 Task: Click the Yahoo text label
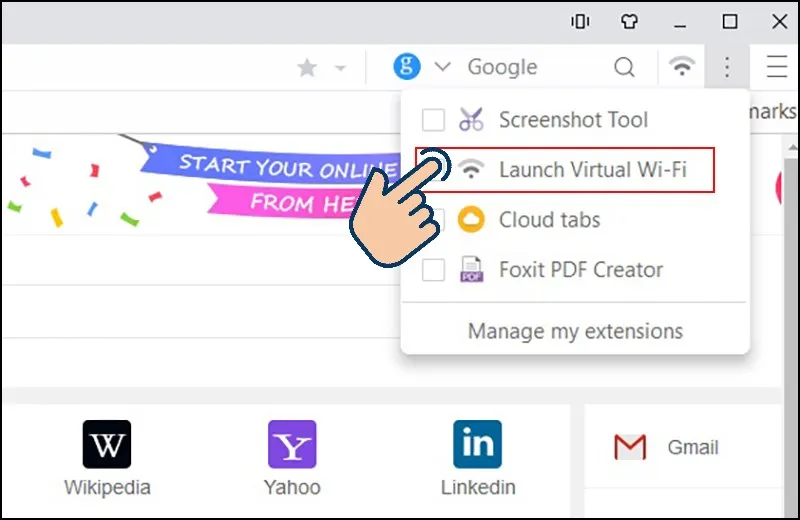[292, 487]
